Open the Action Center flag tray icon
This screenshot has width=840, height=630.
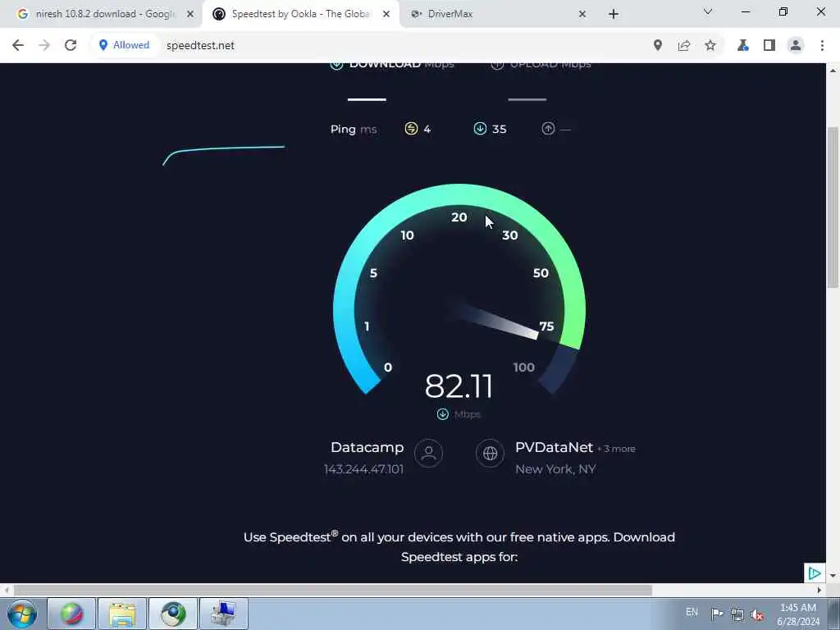tap(717, 614)
